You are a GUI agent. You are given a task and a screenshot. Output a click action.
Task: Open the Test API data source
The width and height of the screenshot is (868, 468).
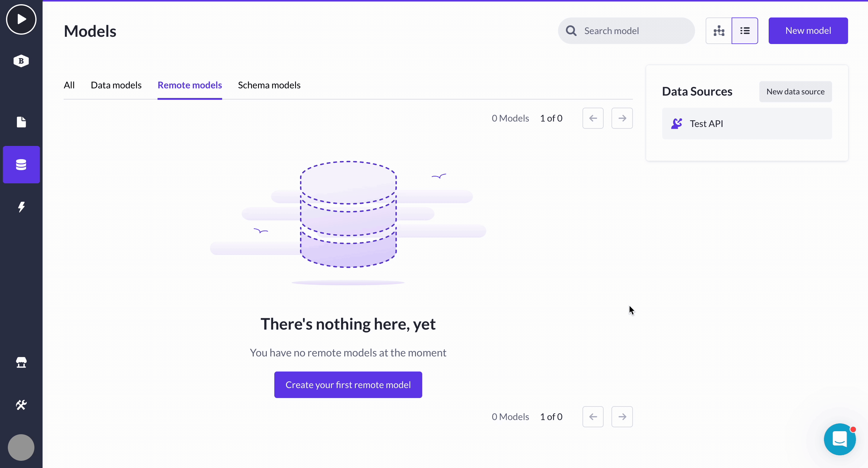pyautogui.click(x=747, y=124)
